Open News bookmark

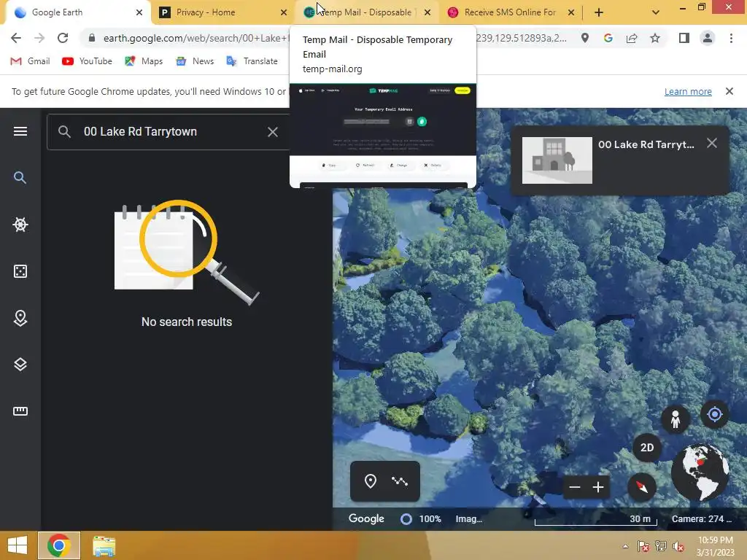195,61
